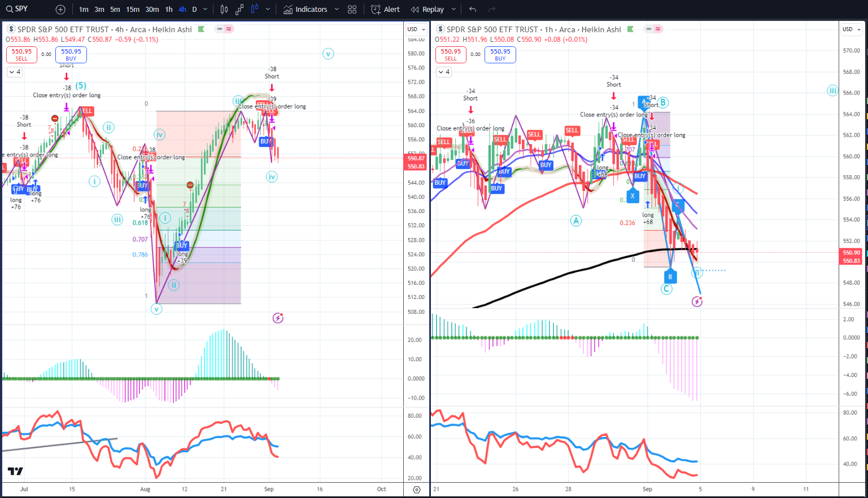Choose the candles chart style icon

[224, 10]
